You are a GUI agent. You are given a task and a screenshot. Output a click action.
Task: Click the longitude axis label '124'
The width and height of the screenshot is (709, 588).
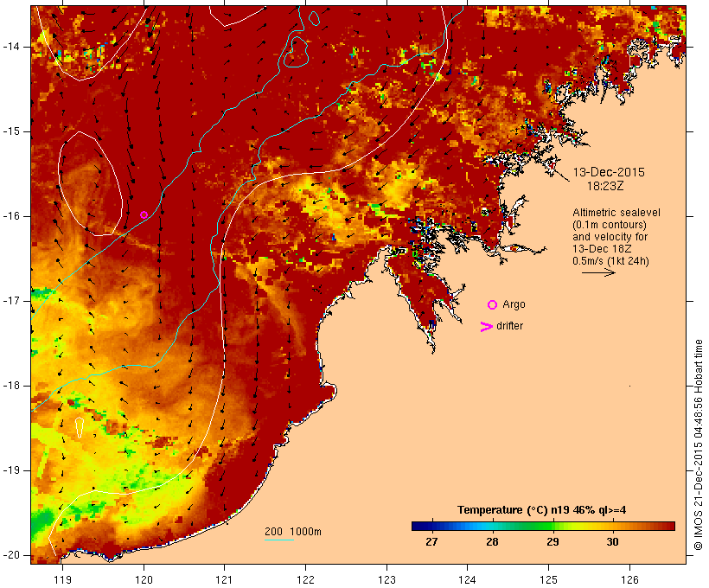pos(468,580)
